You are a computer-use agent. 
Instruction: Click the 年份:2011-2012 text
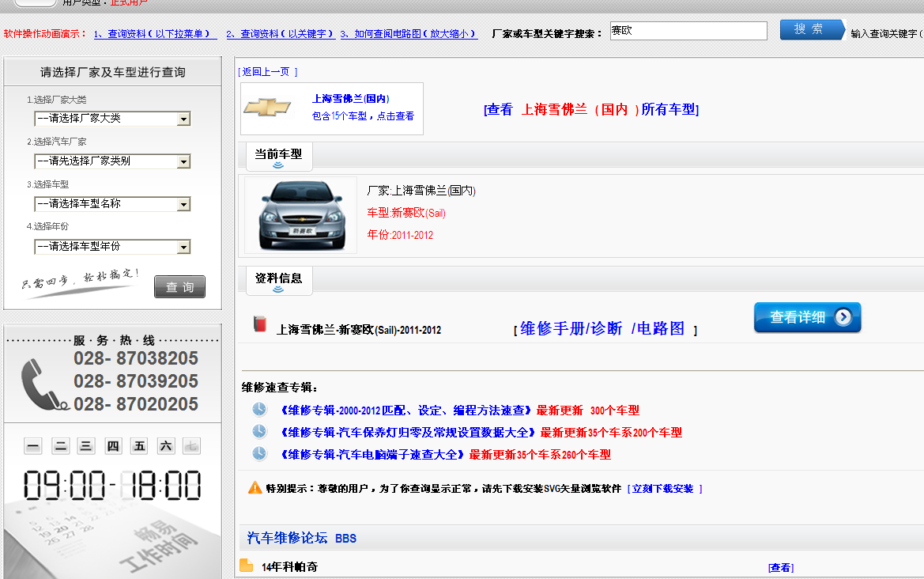(x=399, y=235)
